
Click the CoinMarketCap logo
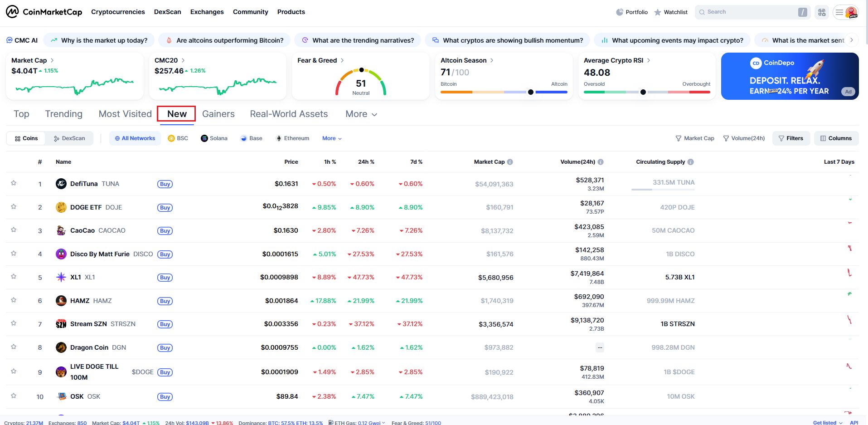click(x=44, y=12)
